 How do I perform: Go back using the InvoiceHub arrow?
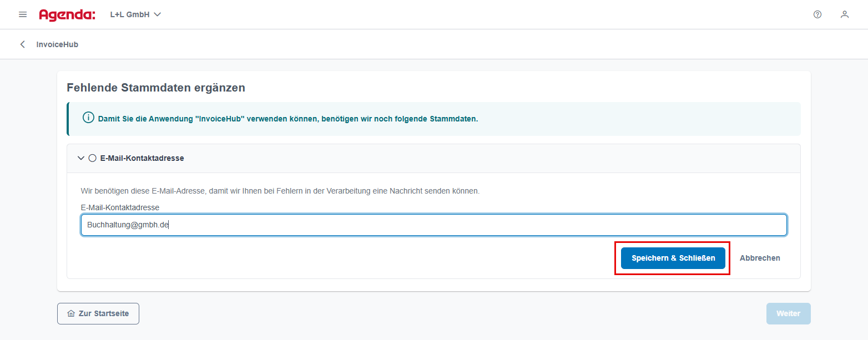[x=23, y=44]
